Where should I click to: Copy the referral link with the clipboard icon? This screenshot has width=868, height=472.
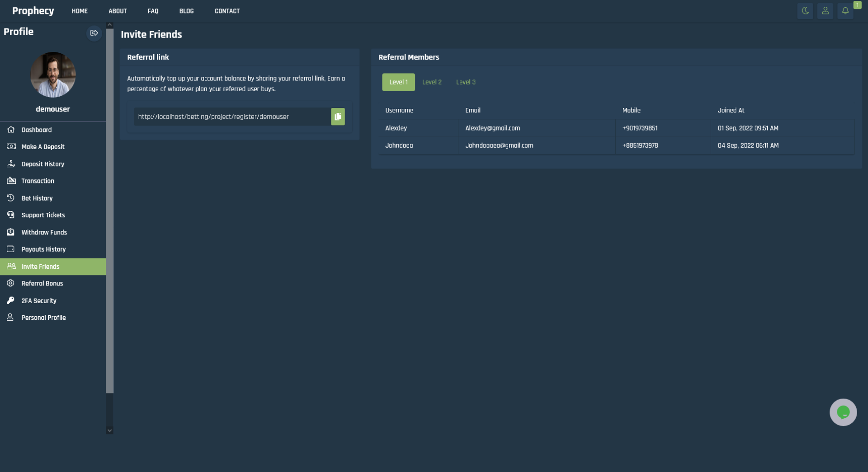tap(338, 117)
